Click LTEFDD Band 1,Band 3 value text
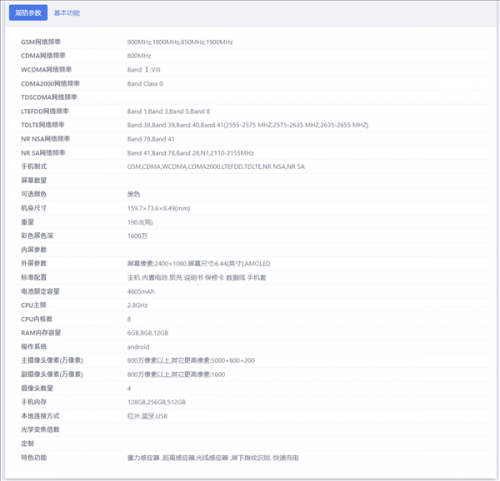The width and height of the screenshot is (500, 481). click(168, 111)
